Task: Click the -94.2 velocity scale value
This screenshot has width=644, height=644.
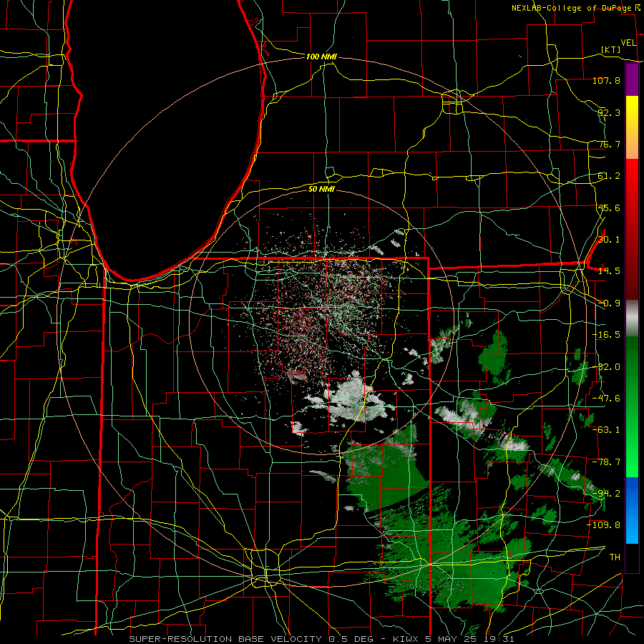Action: pos(606,493)
